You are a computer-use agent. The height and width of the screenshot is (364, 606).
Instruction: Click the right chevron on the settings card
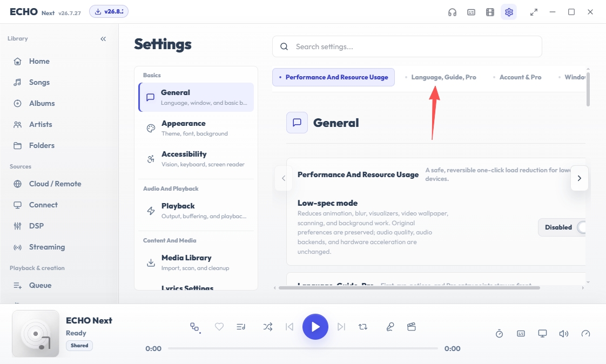[x=580, y=178]
